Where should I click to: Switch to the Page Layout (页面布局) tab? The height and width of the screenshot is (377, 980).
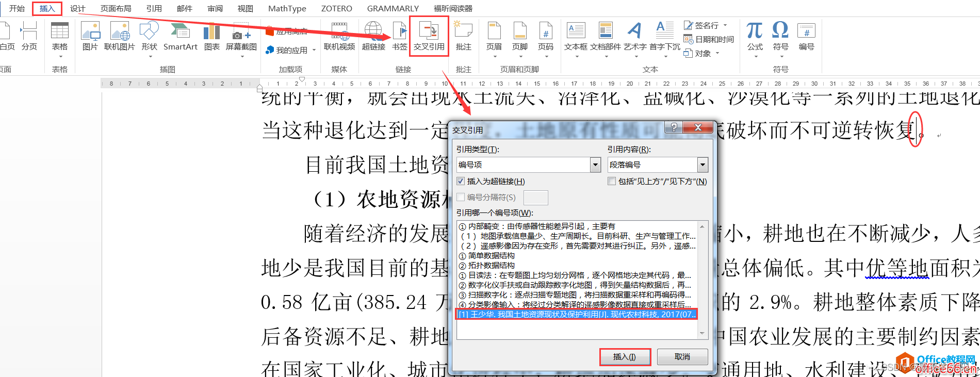[x=116, y=8]
